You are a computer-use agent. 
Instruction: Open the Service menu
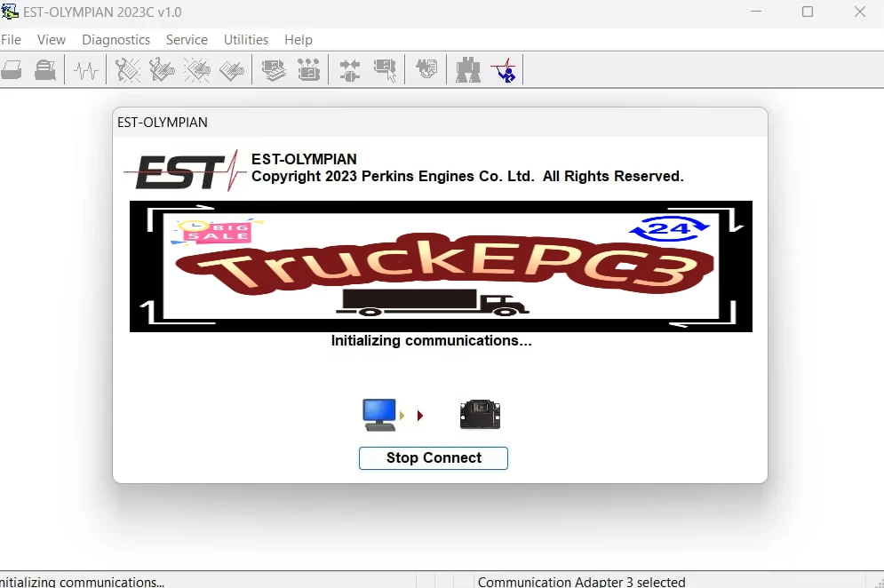[187, 39]
